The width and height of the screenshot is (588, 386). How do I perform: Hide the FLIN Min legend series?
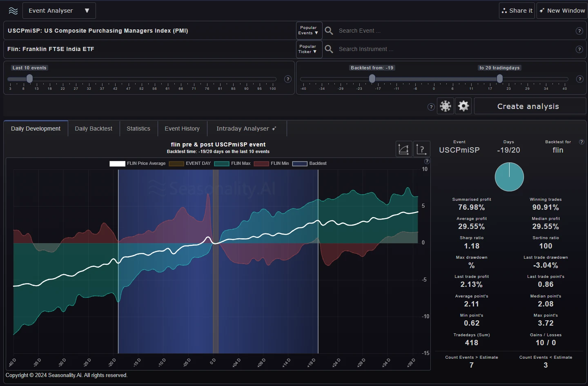click(272, 164)
